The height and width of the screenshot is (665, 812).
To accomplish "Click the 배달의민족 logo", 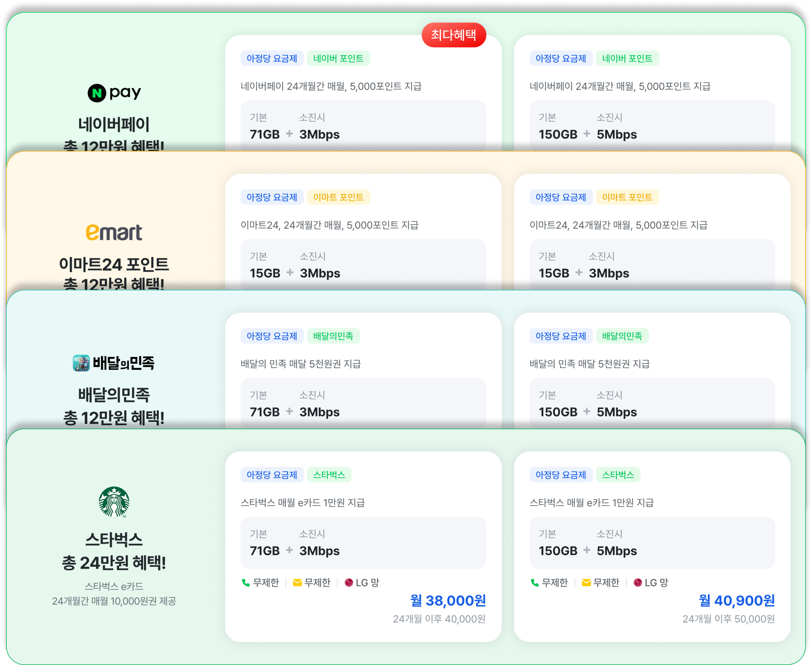I will tap(114, 363).
